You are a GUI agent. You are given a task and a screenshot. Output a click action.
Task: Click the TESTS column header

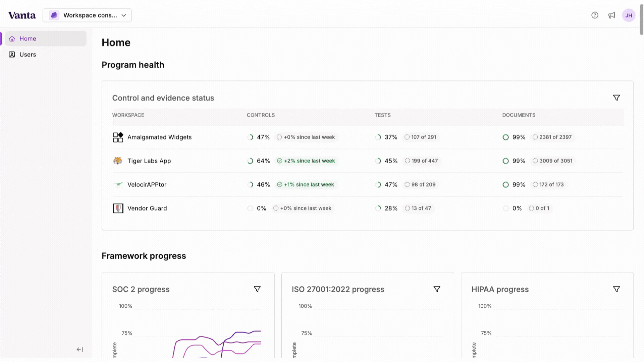point(382,115)
